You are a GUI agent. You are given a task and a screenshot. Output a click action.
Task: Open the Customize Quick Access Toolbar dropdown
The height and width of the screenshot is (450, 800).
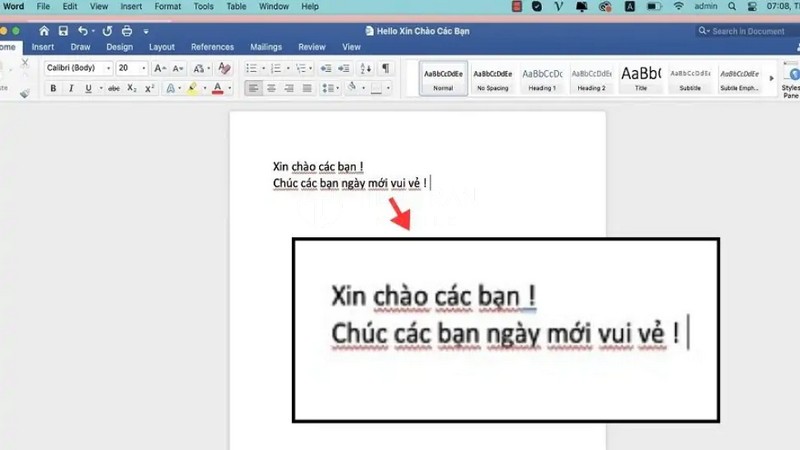pyautogui.click(x=146, y=32)
